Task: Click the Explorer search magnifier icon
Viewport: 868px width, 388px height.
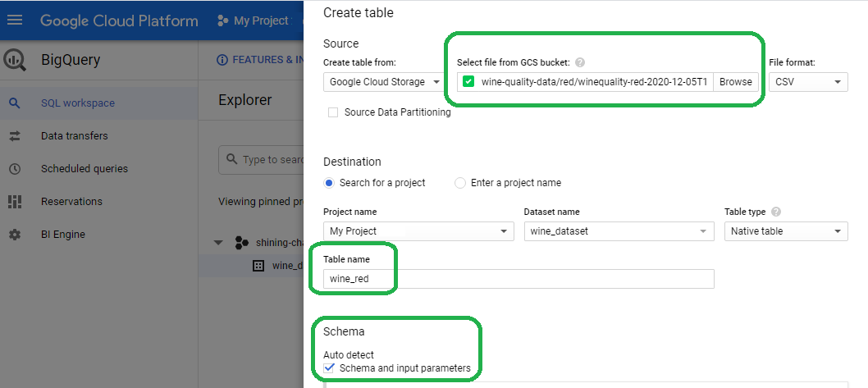Action: click(x=232, y=159)
